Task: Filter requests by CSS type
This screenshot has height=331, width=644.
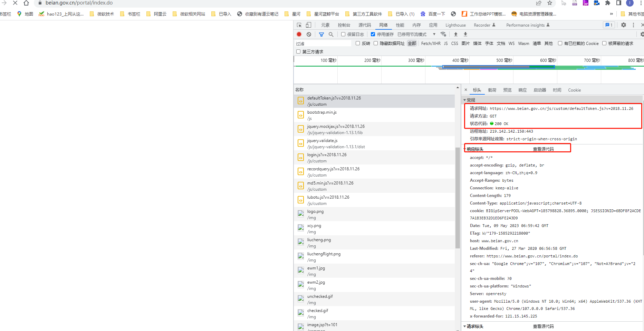Action: pyautogui.click(x=454, y=43)
